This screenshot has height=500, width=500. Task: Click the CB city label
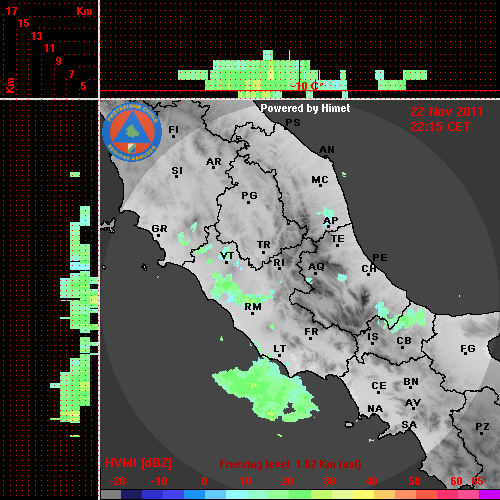(404, 341)
